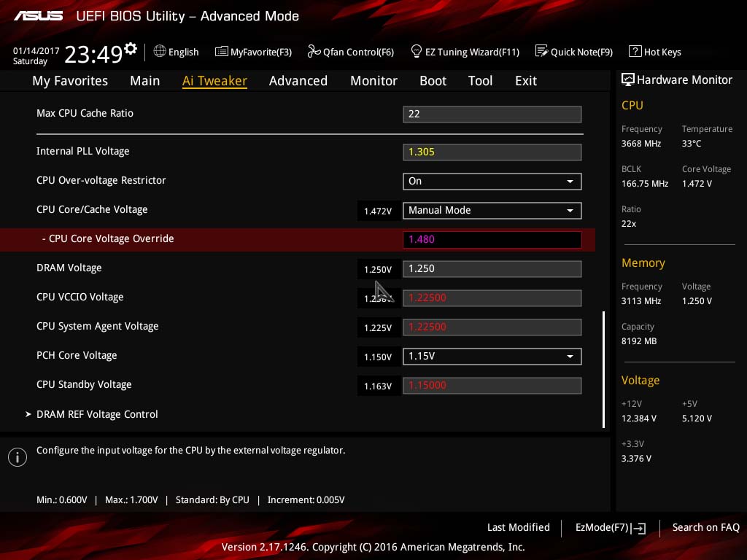Open CPU Over-voltage Restrictor dropdown

click(492, 182)
